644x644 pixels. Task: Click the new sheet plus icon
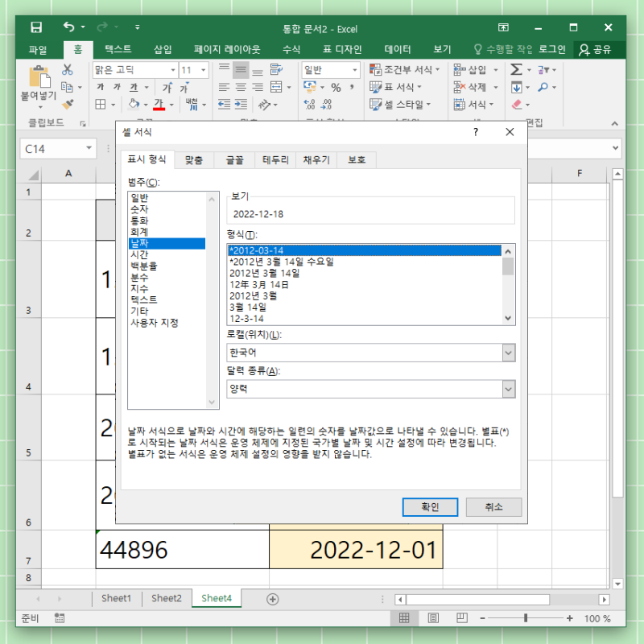[x=273, y=599]
